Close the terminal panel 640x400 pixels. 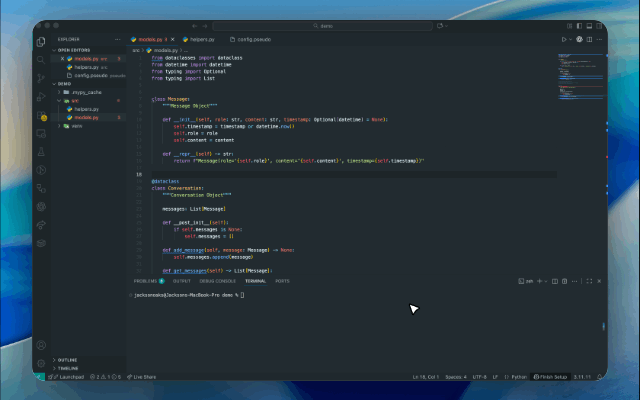[x=599, y=281]
